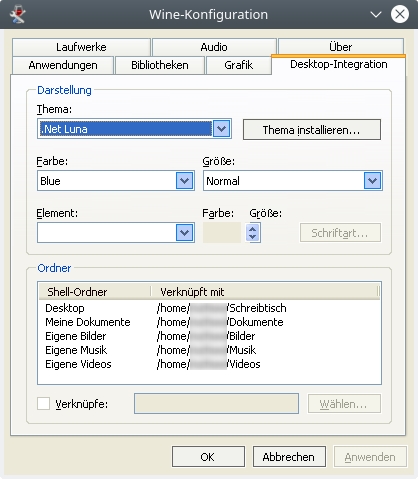This screenshot has height=479, width=418.
Task: Expand the Thema dropdown list
Action: click(x=222, y=129)
